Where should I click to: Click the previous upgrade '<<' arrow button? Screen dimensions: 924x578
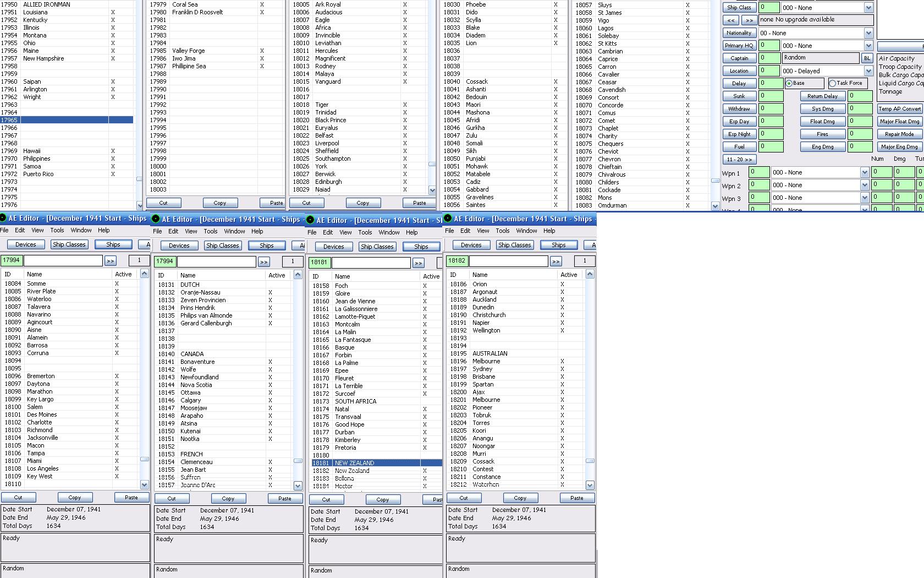click(x=730, y=20)
